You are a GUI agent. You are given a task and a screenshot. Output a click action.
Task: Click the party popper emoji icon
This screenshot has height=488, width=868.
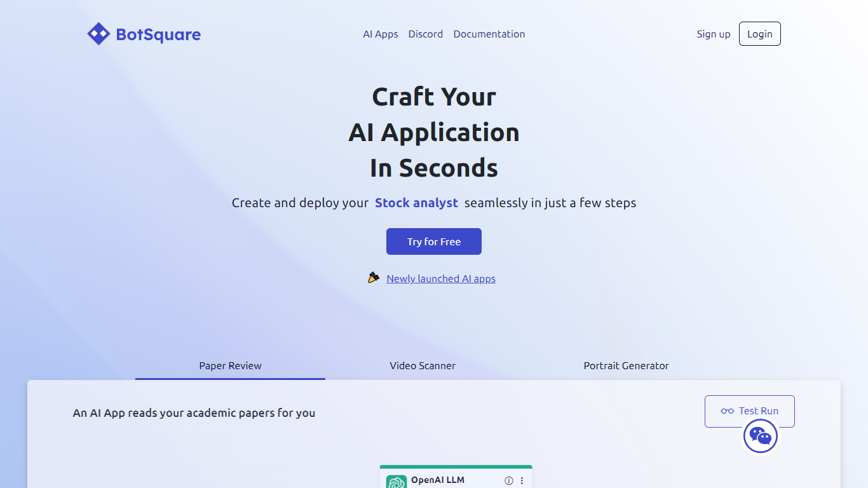pyautogui.click(x=374, y=278)
